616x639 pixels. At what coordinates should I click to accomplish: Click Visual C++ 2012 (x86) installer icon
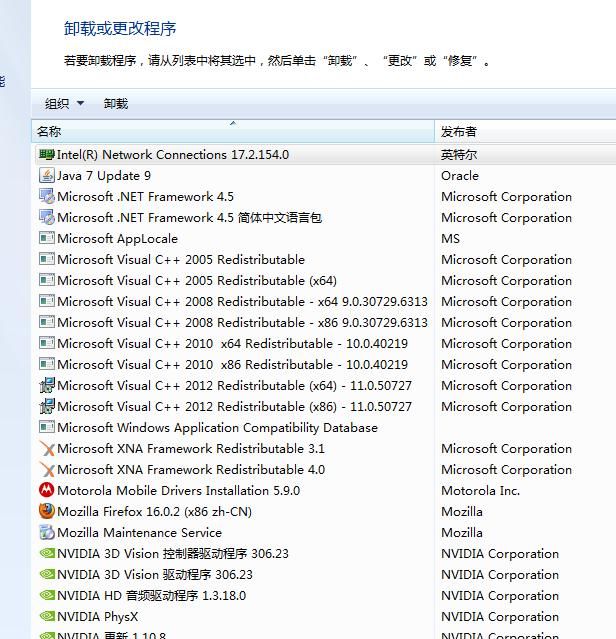click(46, 406)
